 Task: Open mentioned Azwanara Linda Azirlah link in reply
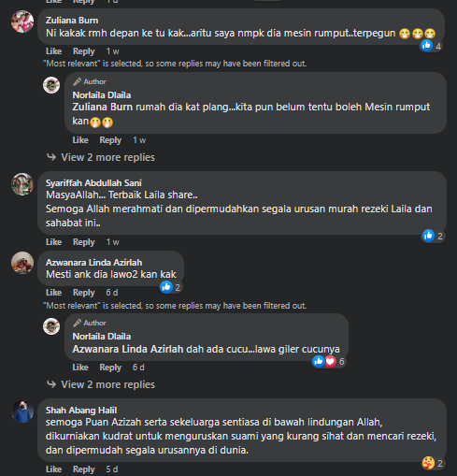(128, 349)
